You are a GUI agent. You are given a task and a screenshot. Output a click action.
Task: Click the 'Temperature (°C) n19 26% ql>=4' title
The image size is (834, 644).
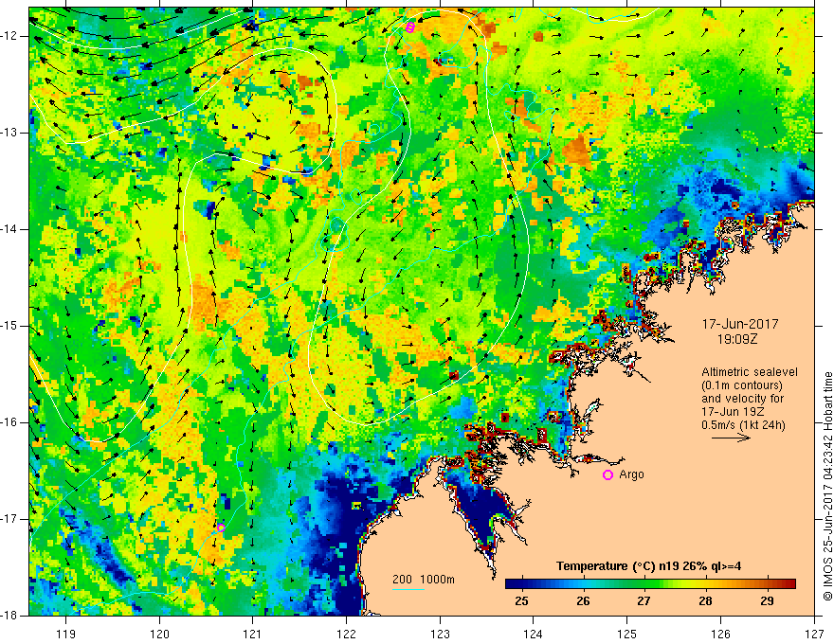pos(649,566)
